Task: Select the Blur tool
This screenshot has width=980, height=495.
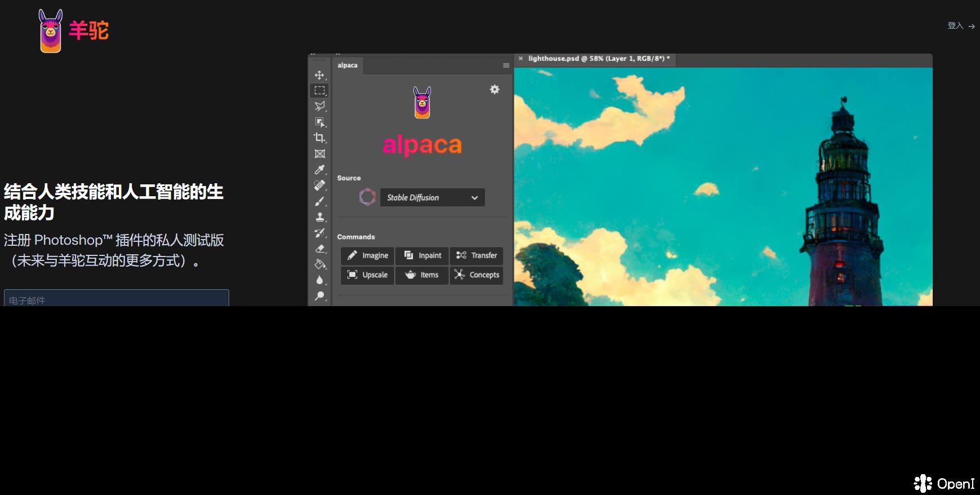Action: [319, 280]
